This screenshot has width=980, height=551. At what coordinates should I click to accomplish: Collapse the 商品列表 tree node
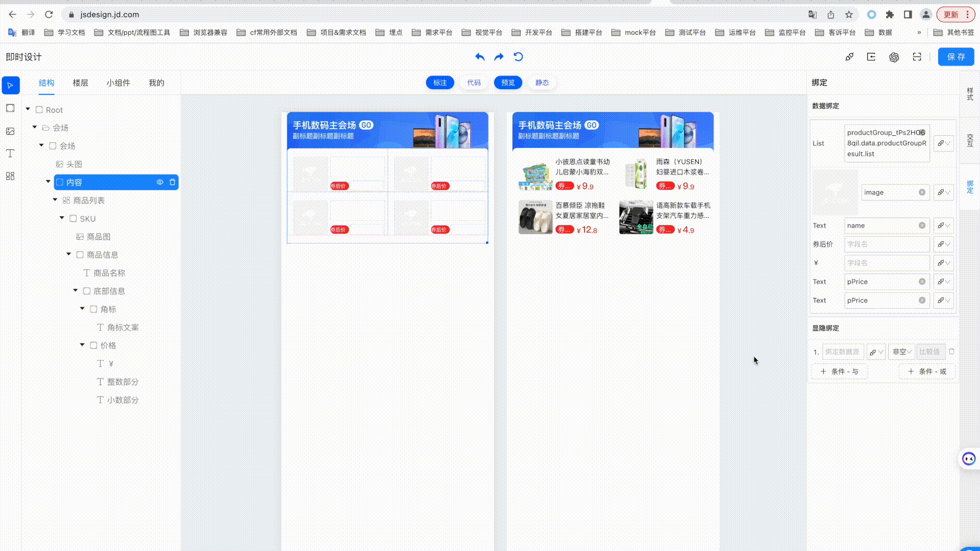55,200
